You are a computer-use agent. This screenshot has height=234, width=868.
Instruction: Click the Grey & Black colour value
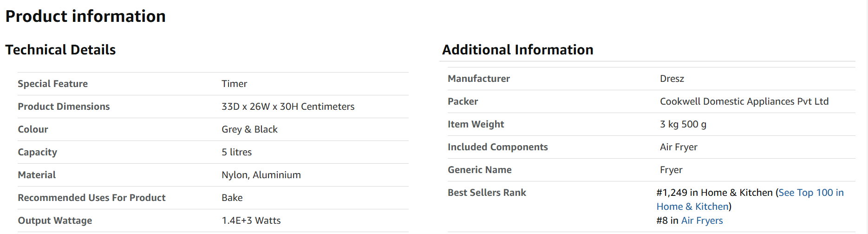click(x=249, y=129)
